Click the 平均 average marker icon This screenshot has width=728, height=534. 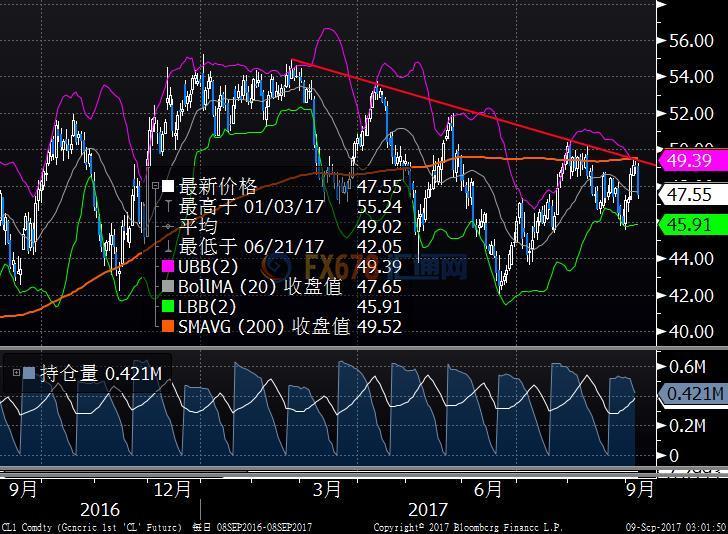[x=168, y=227]
